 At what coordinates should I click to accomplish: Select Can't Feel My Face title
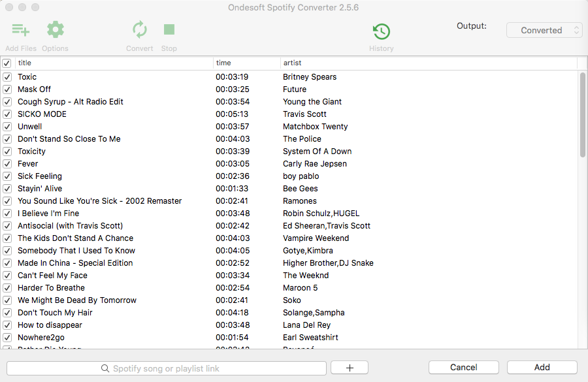click(52, 276)
